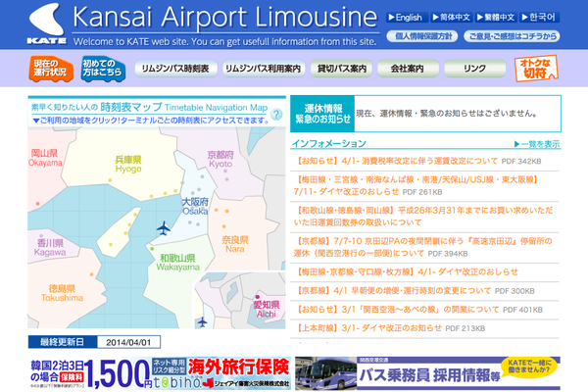The width and height of the screenshot is (588, 392).
Task: Open ご意見・ご感想はコチラから feedback button
Action: click(512, 36)
